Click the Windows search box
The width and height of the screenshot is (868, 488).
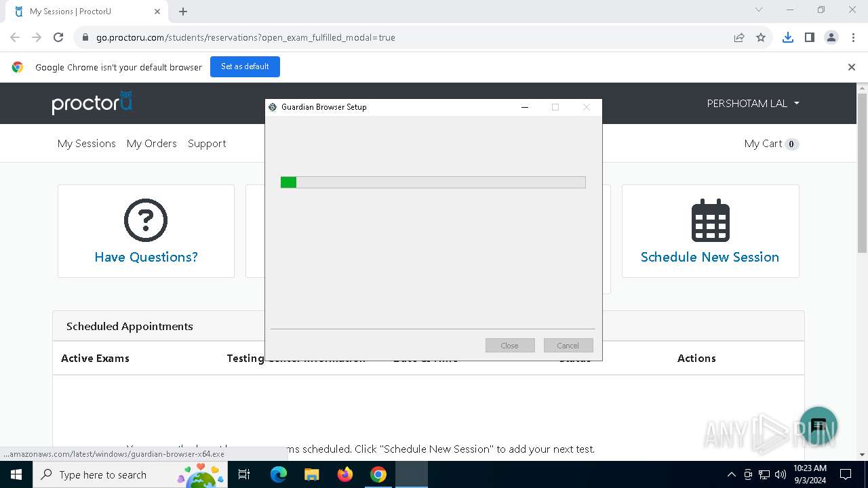(131, 474)
